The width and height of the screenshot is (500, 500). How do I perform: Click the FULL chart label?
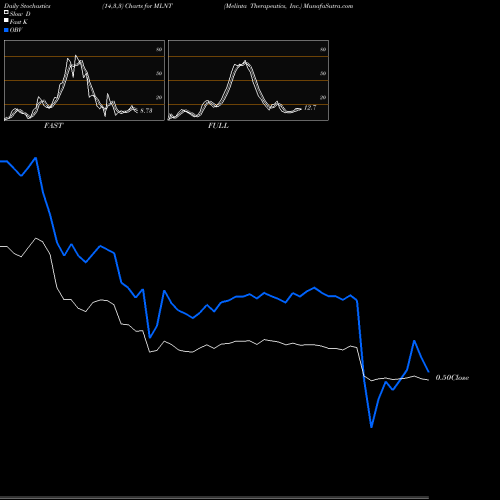click(218, 126)
